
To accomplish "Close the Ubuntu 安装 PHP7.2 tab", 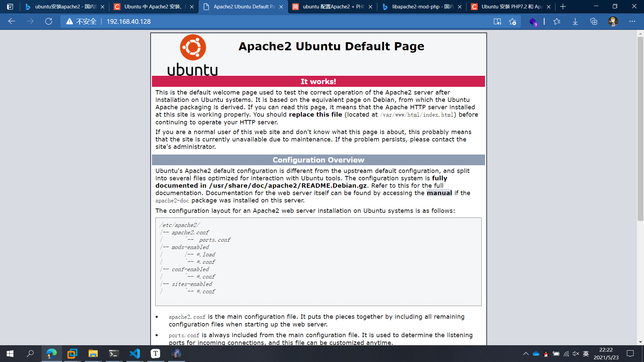I will pyautogui.click(x=549, y=7).
